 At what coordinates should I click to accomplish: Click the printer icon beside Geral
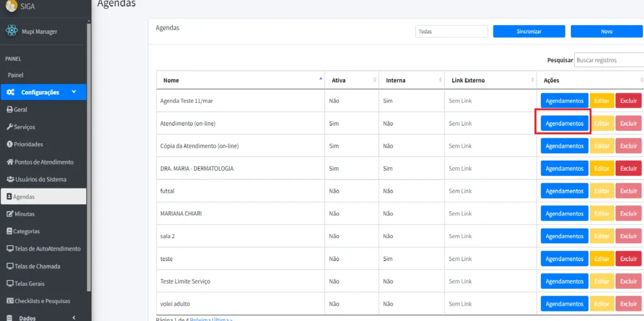(9, 109)
